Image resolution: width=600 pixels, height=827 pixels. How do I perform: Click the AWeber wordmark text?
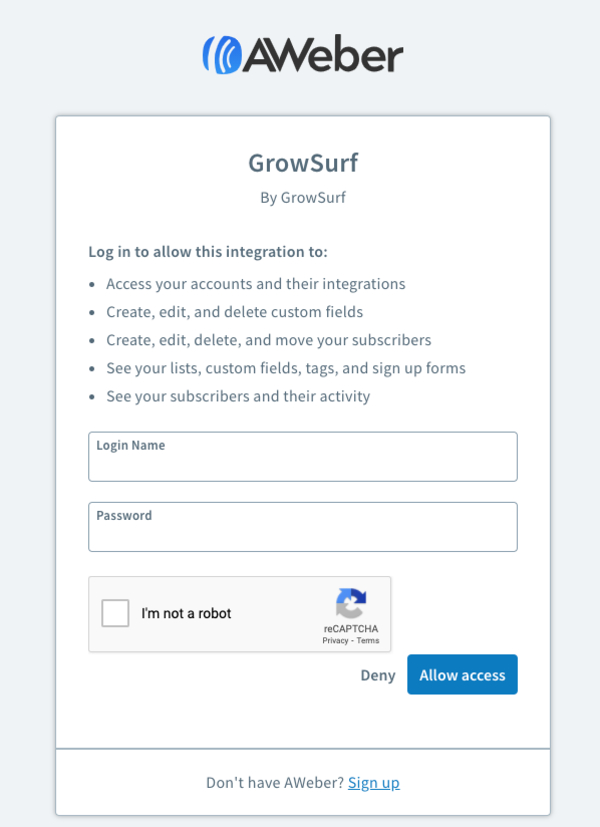tap(322, 54)
